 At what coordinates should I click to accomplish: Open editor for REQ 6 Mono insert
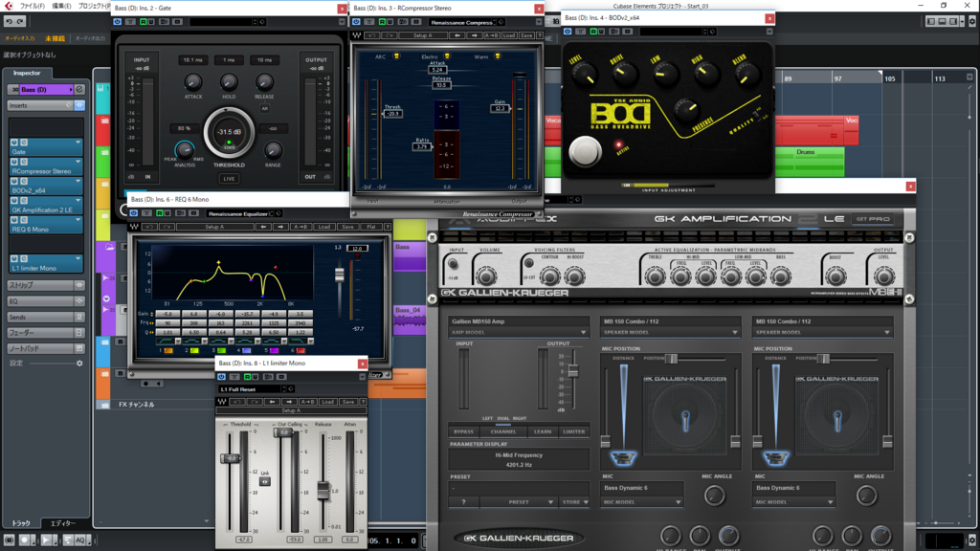click(x=24, y=220)
